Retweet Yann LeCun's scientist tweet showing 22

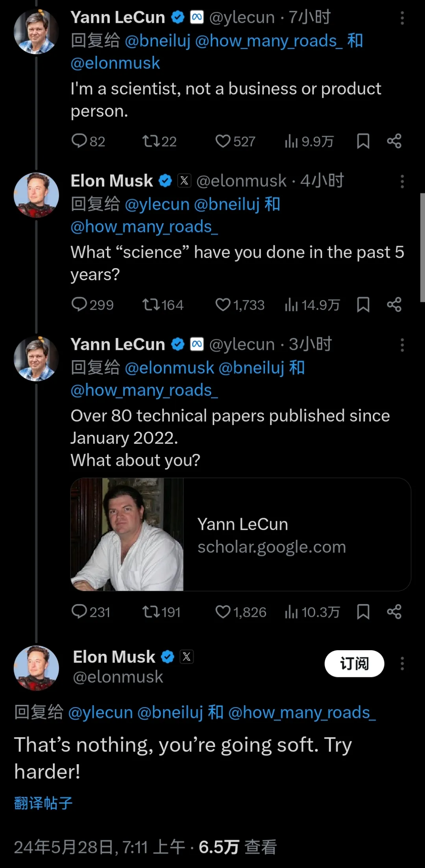point(159,141)
